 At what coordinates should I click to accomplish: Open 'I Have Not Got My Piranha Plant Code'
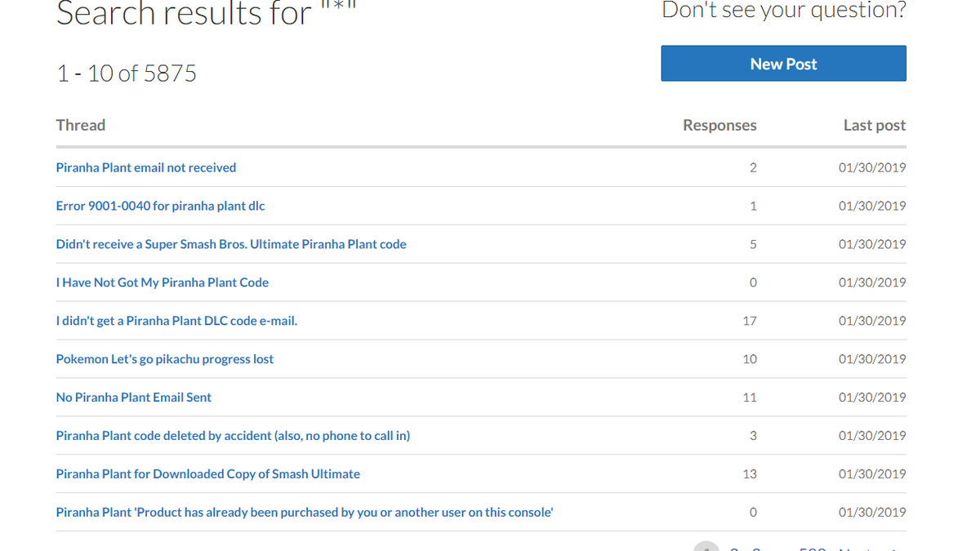point(163,282)
